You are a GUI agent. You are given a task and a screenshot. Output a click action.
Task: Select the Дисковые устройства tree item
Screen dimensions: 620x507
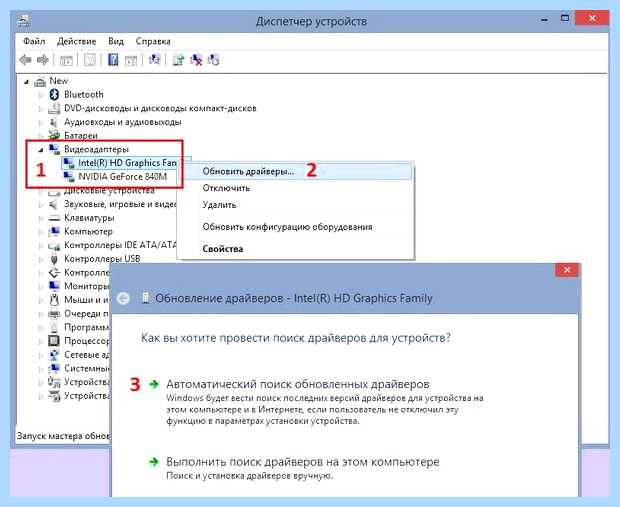pyautogui.click(x=109, y=191)
